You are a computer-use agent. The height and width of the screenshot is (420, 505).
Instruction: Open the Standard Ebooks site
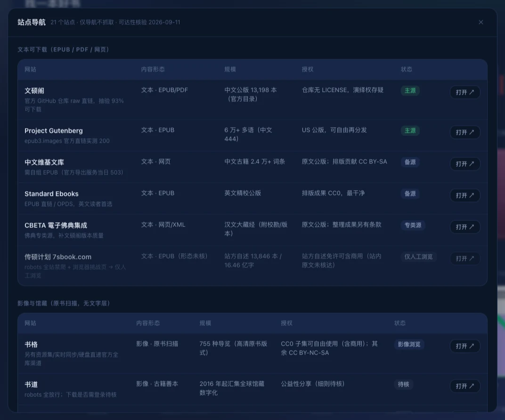click(465, 195)
